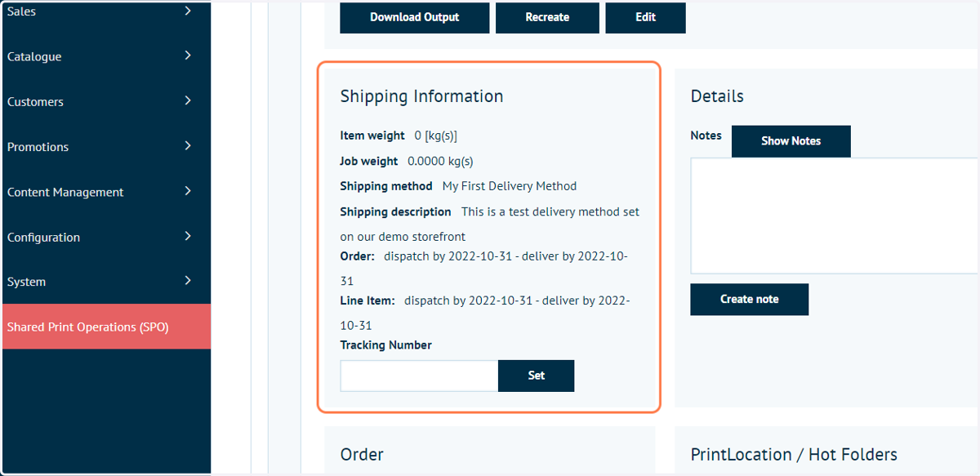Expand the Content Management chevron
Image resolution: width=980 pixels, height=476 pixels.
(x=188, y=191)
